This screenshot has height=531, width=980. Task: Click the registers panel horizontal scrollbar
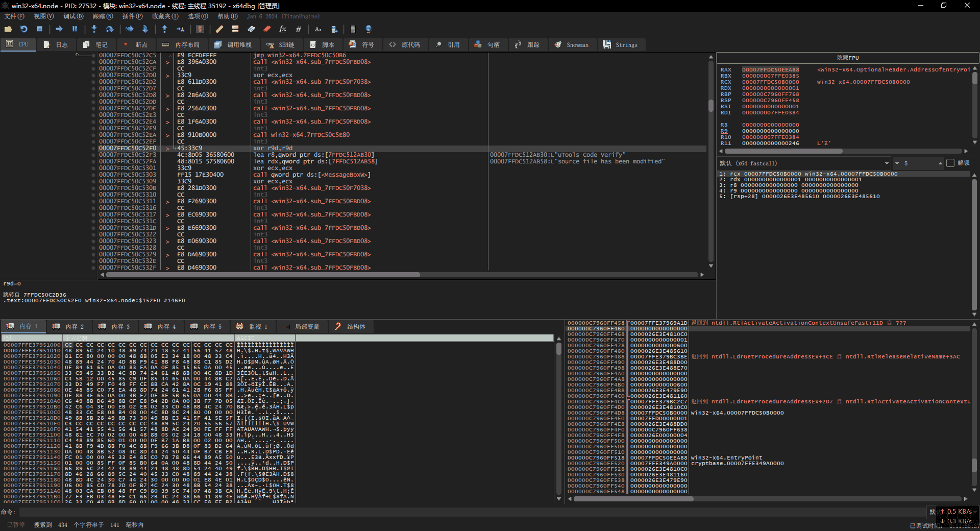pos(844,151)
